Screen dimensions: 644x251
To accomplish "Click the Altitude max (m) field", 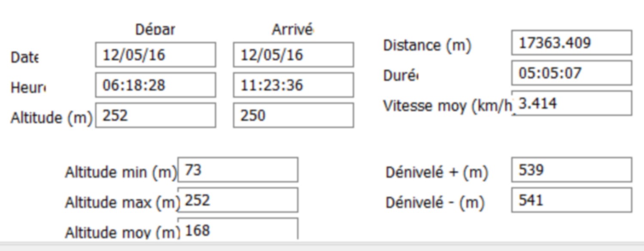I will coord(238,200).
